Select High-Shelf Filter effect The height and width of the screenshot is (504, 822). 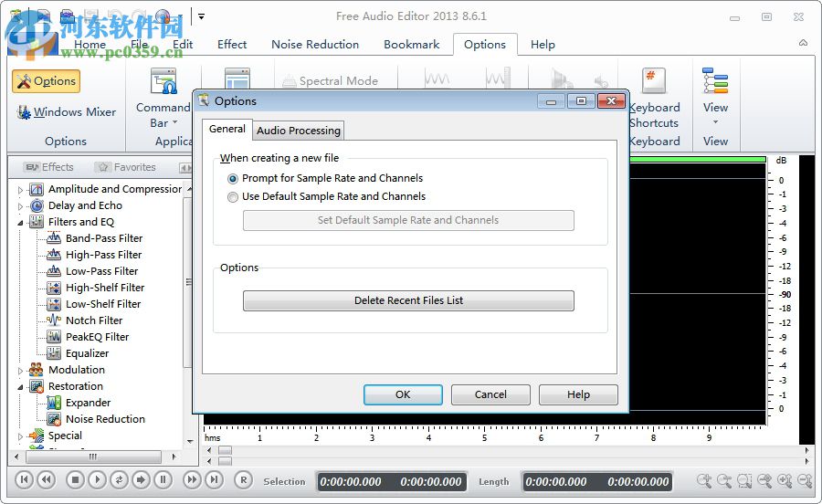105,288
